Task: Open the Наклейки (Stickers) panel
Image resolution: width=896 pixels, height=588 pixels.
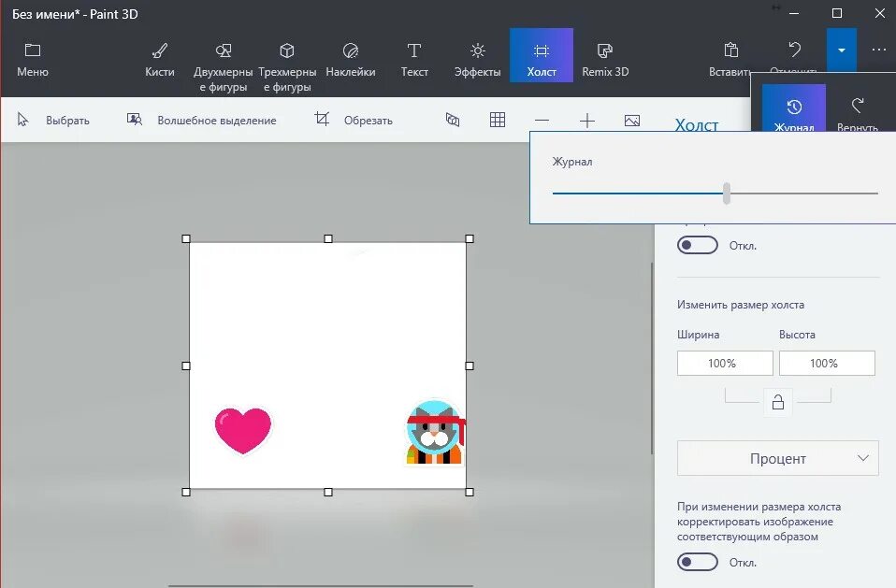Action: click(351, 55)
